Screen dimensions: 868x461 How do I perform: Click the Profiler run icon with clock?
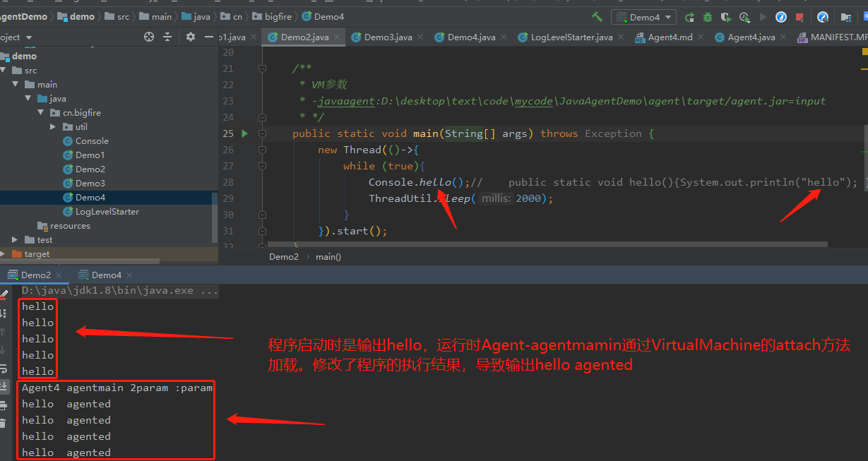pyautogui.click(x=744, y=17)
